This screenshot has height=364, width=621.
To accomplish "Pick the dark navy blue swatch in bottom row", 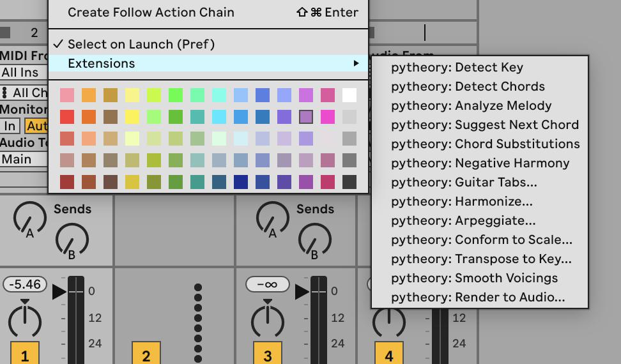I will [x=241, y=182].
